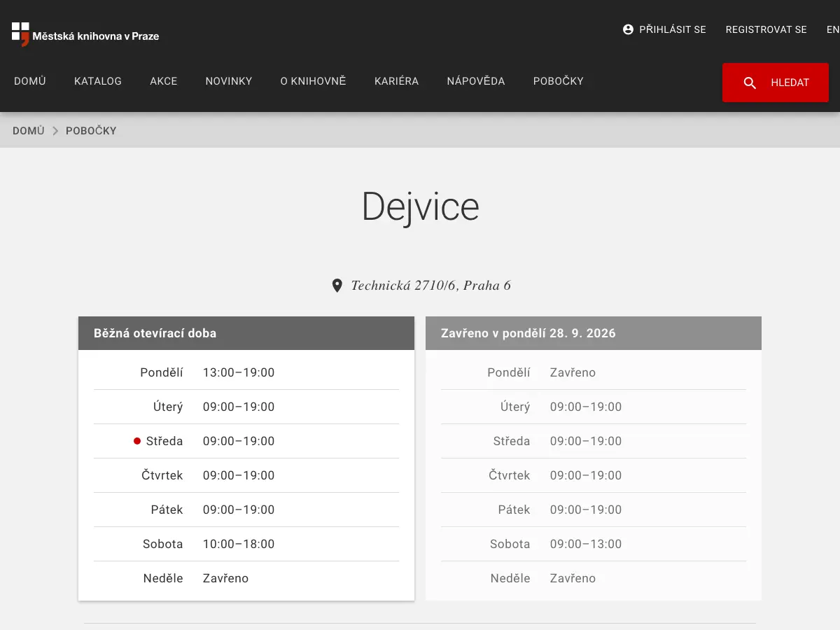Click Čtvrtek label in closure table

coord(510,475)
